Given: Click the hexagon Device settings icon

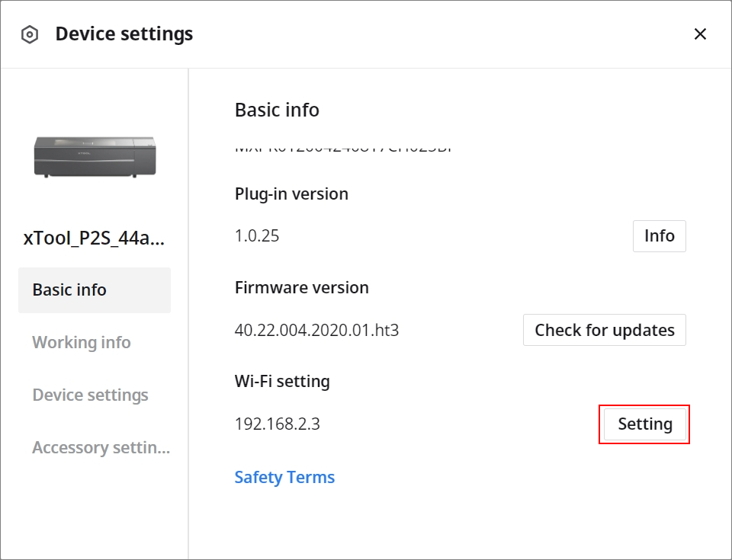Looking at the screenshot, I should click(30, 34).
